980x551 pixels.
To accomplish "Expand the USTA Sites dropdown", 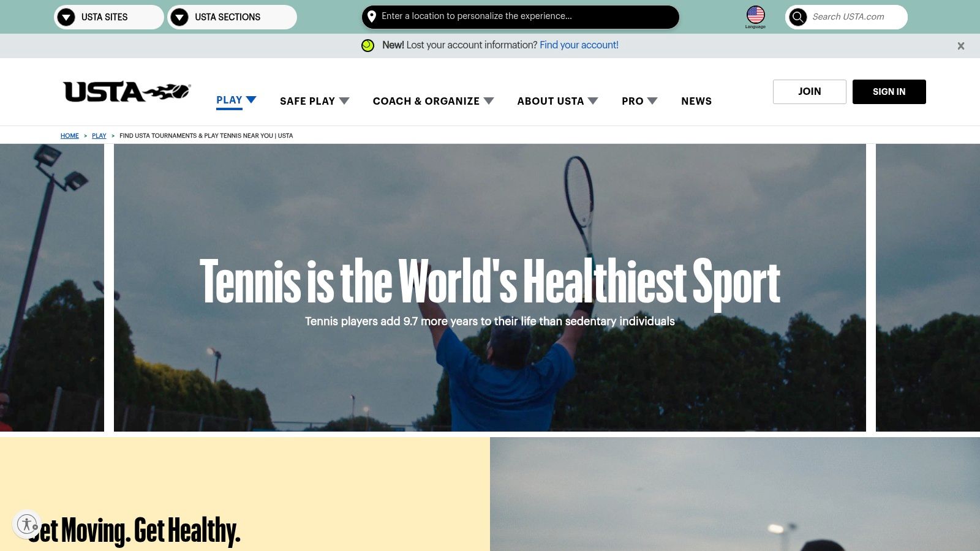I will coord(109,17).
